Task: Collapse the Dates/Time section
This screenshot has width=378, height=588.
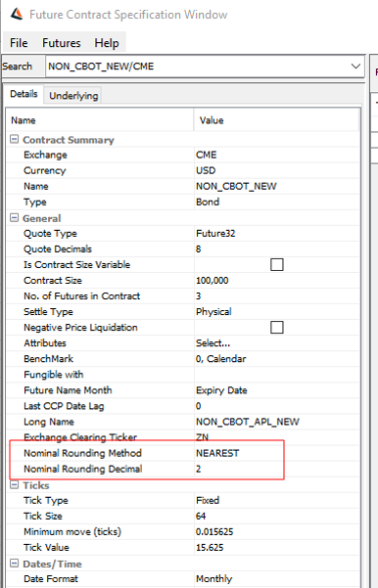Action: point(15,564)
